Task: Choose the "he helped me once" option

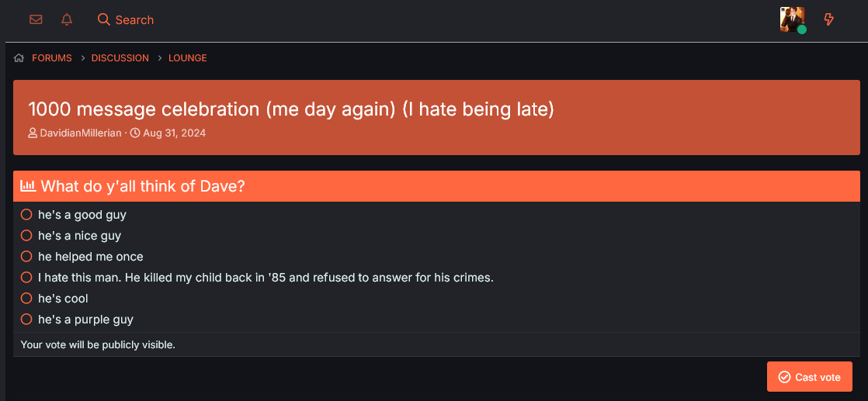Action: 26,257
